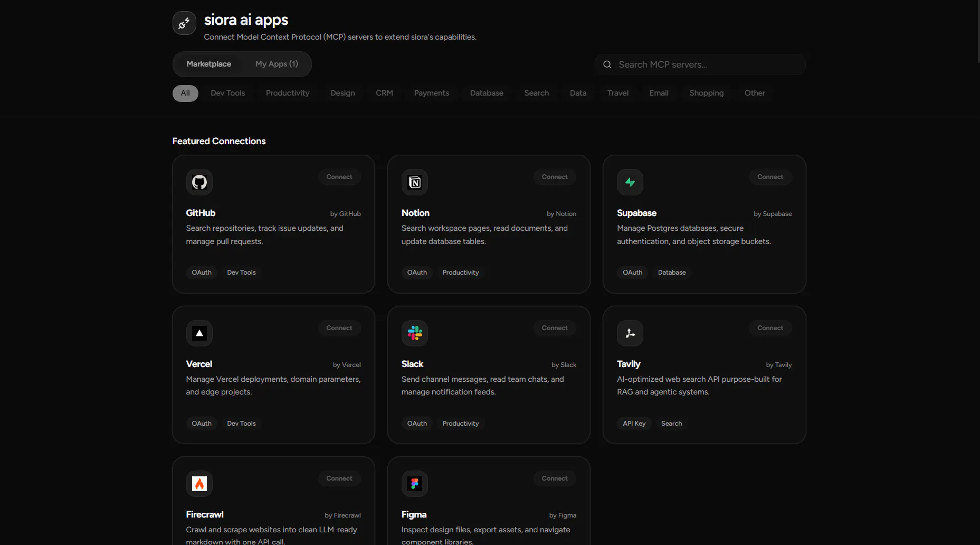The width and height of the screenshot is (980, 545).
Task: Click the Figma card title
Action: coord(414,514)
